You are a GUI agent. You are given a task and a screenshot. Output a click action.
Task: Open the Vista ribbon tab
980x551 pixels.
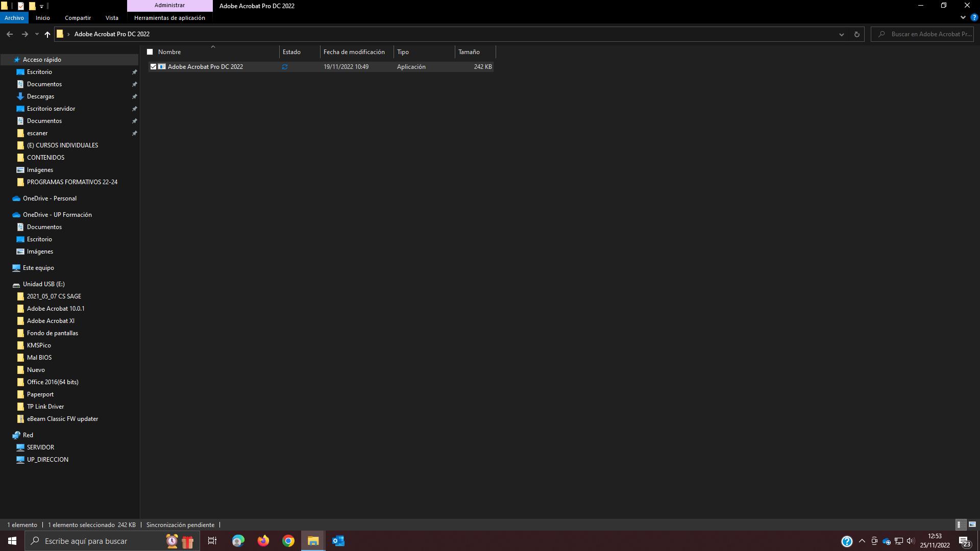click(112, 18)
